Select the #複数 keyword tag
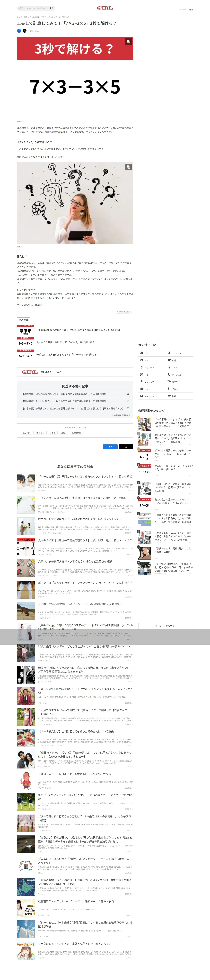Image resolution: width=210 pixels, height=980 pixels. [53, 433]
